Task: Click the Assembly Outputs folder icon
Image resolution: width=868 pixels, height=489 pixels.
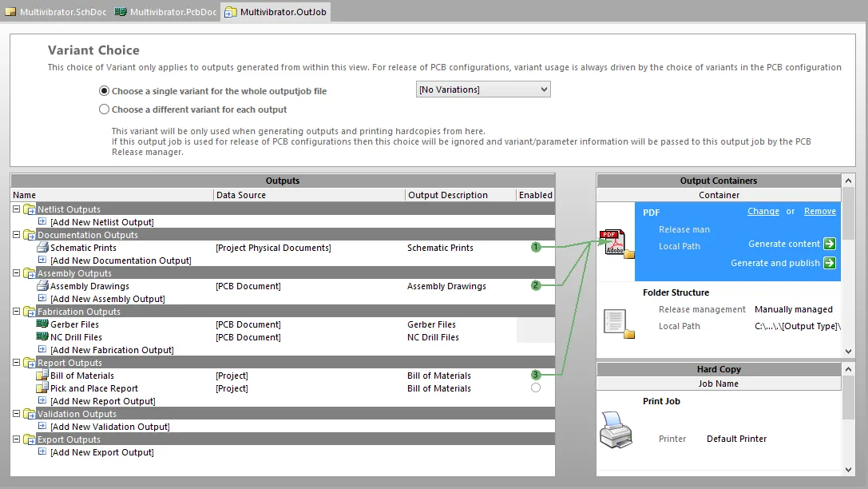Action: (x=30, y=273)
